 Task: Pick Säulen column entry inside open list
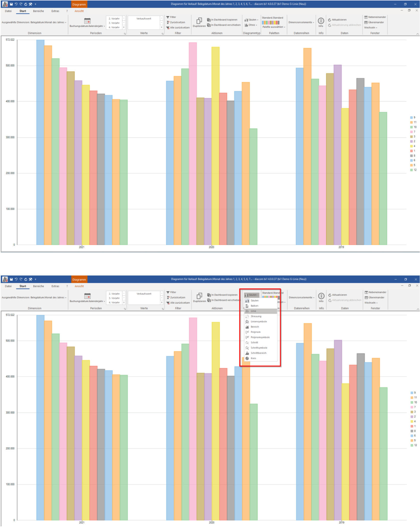click(261, 301)
